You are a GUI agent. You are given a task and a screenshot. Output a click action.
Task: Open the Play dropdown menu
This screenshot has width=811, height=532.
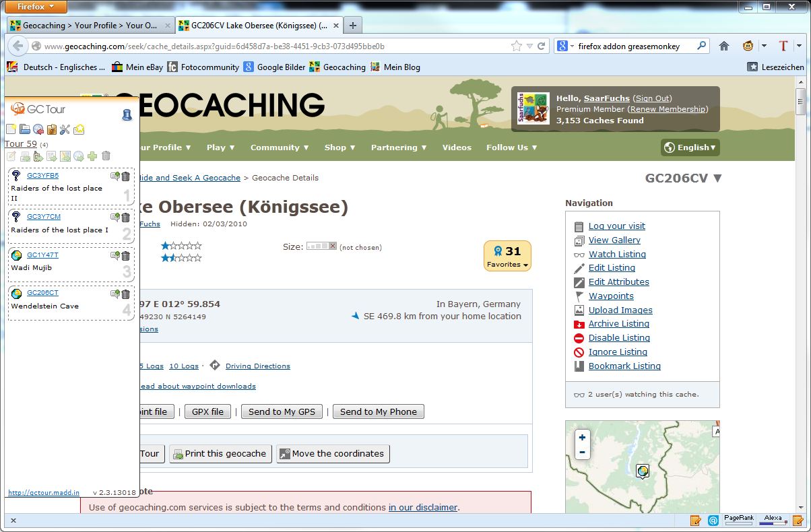point(221,147)
